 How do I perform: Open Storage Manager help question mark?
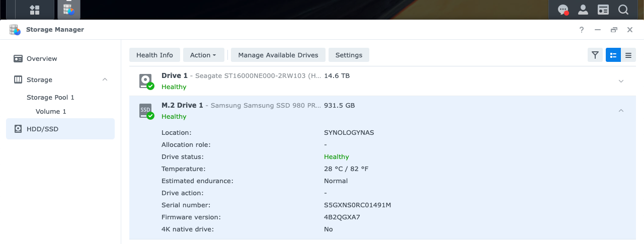click(x=582, y=30)
